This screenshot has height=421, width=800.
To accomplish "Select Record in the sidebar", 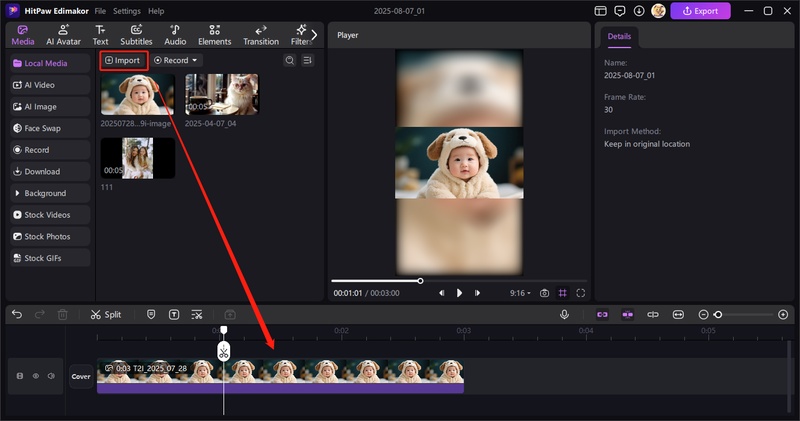I will pyautogui.click(x=50, y=150).
